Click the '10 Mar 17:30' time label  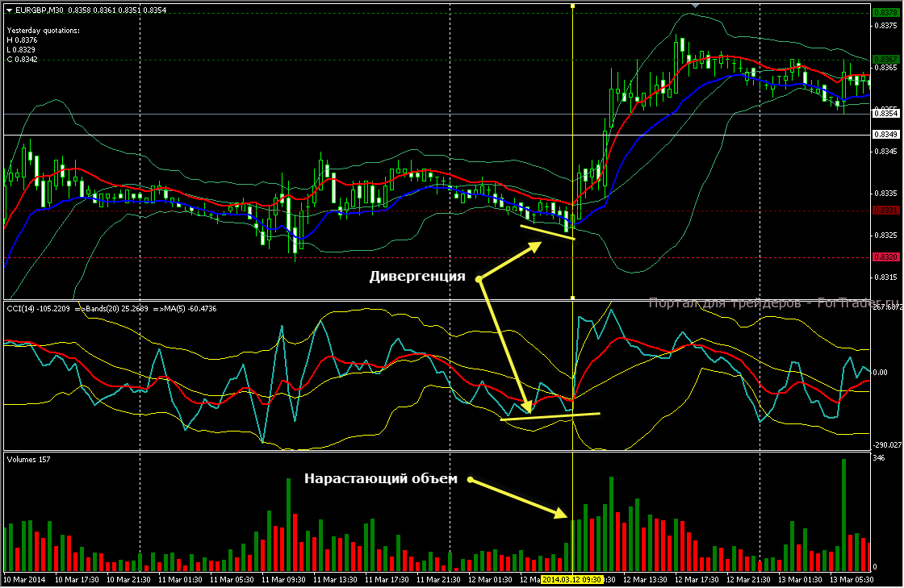tap(77, 580)
